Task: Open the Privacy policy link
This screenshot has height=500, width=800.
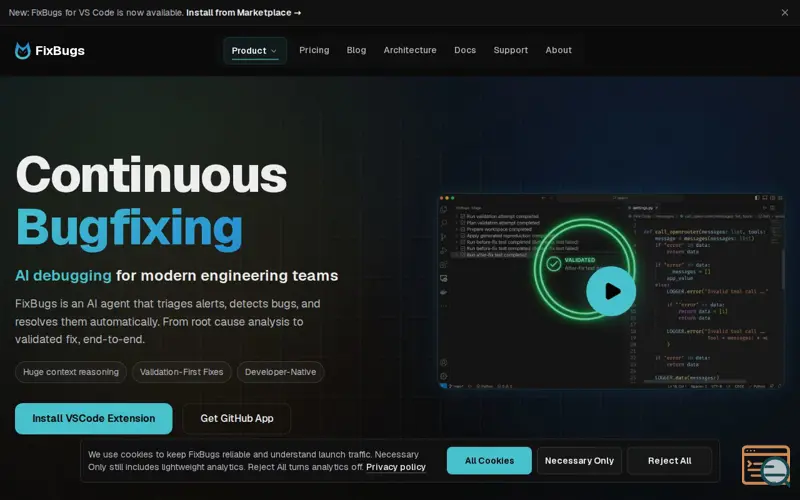Action: point(395,467)
